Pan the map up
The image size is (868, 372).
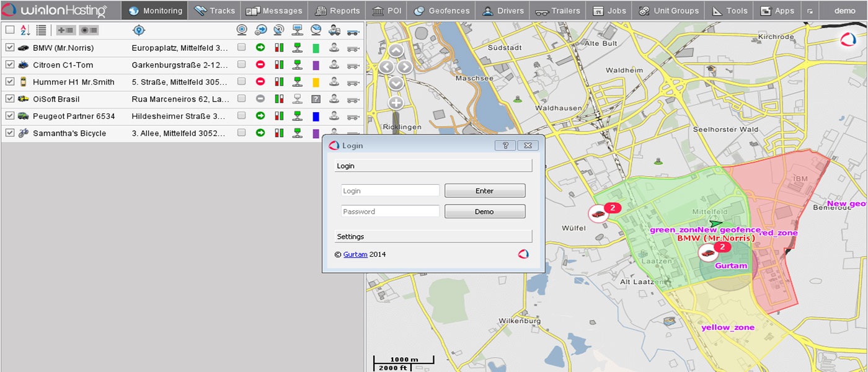coord(396,51)
